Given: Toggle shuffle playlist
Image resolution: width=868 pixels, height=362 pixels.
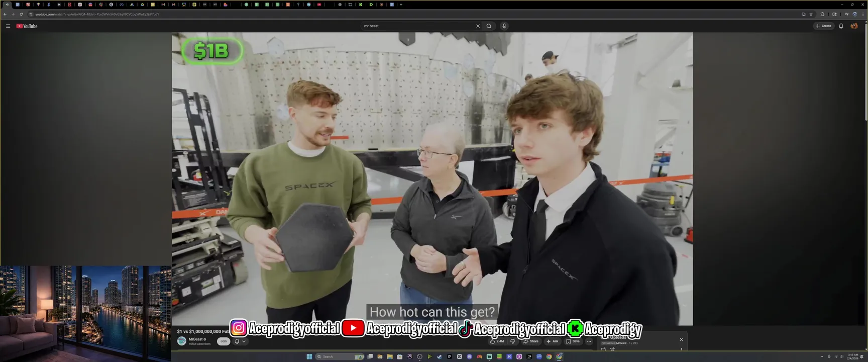Looking at the screenshot, I should click(x=612, y=349).
